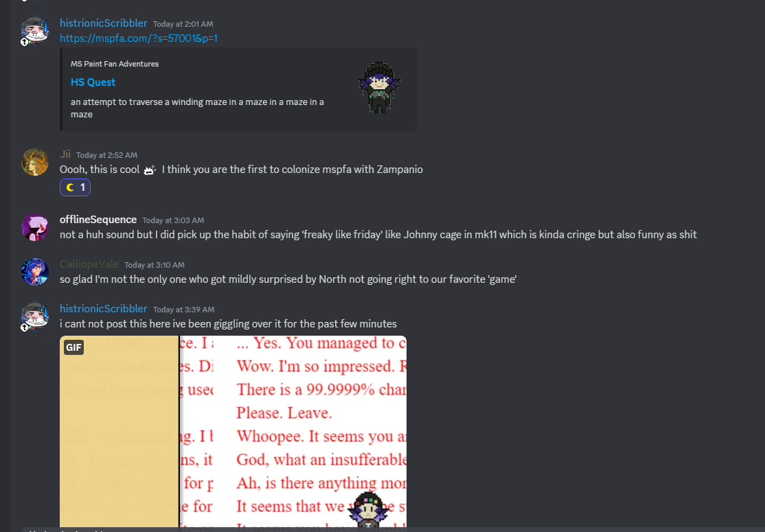The height and width of the screenshot is (532, 765).
Task: Click the histrionicScribbler username at 3:39 AM
Action: (x=104, y=309)
